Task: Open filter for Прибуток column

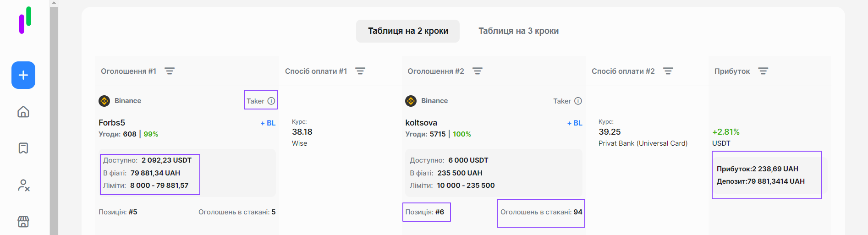Action: pyautogui.click(x=763, y=71)
